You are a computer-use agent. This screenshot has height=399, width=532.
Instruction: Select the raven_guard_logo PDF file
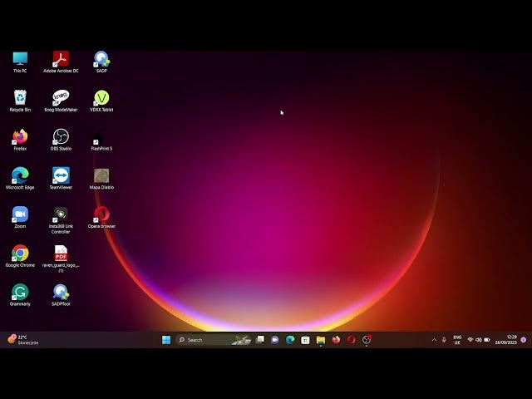pyautogui.click(x=61, y=259)
